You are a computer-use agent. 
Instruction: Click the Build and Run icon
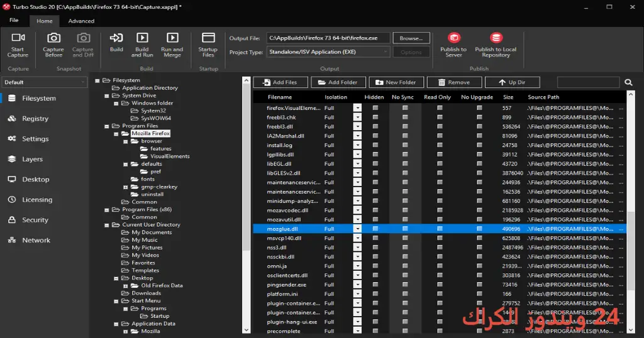click(142, 38)
